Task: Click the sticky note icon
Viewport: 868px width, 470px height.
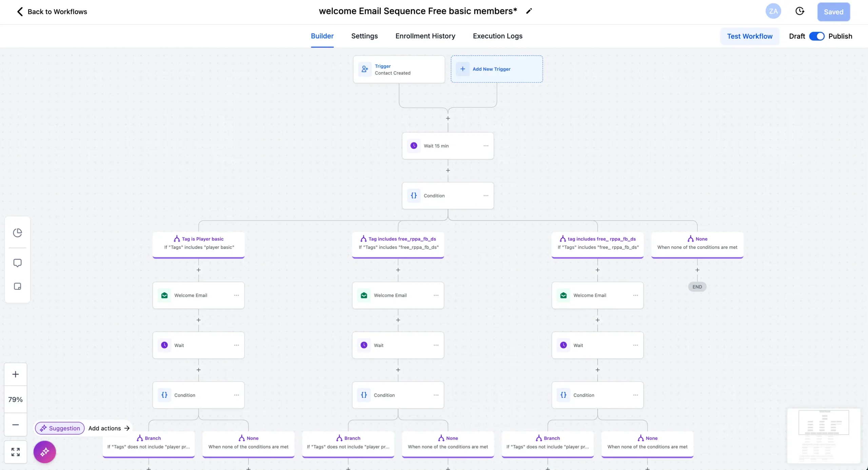Action: pyautogui.click(x=17, y=286)
